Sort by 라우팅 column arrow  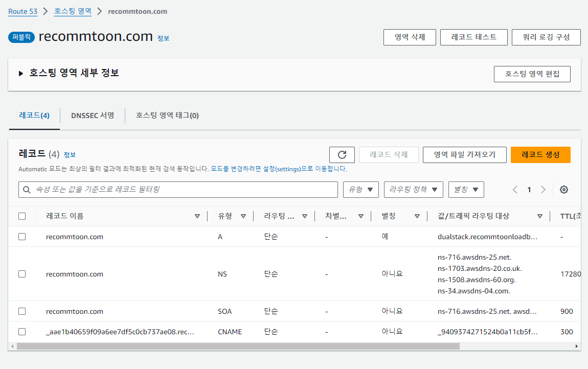tap(305, 216)
